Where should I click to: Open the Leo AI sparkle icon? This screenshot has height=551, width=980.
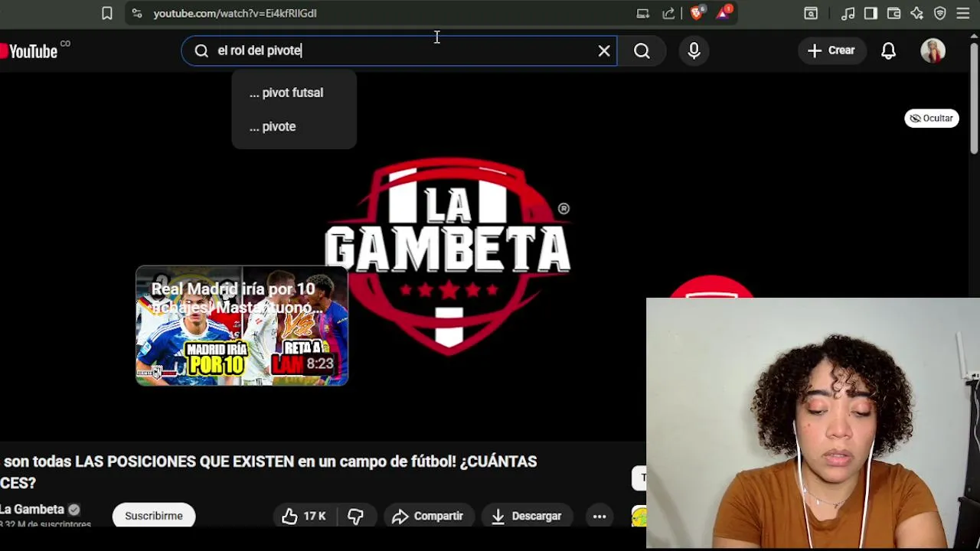click(917, 13)
